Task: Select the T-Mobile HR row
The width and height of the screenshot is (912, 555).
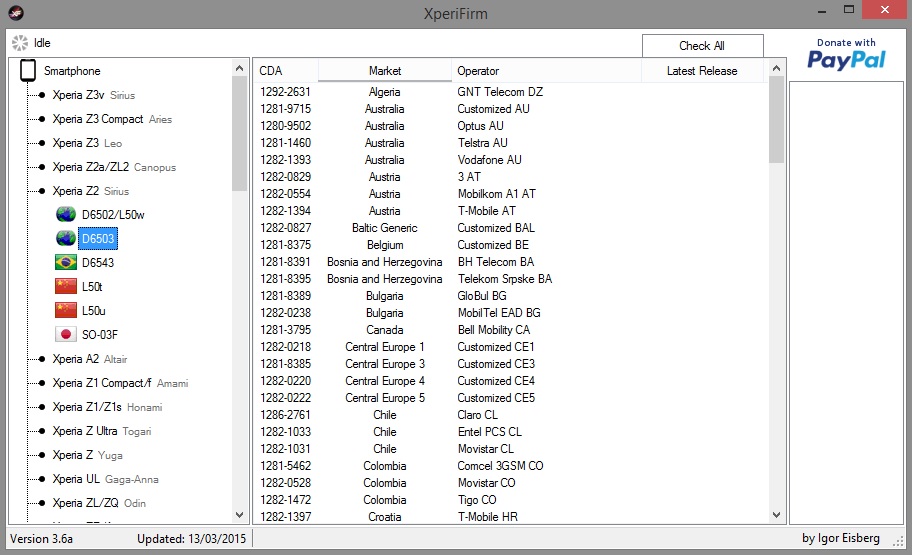Action: (x=511, y=517)
